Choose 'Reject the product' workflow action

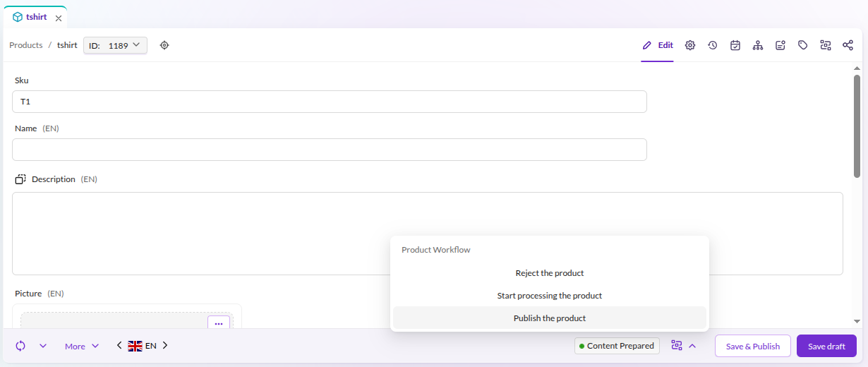coord(550,273)
